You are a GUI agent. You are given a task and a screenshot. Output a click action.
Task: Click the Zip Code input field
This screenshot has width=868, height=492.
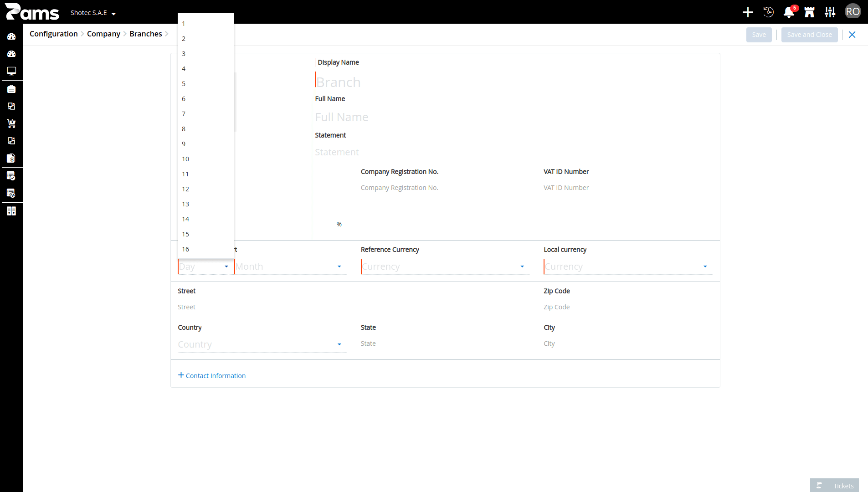(x=628, y=307)
